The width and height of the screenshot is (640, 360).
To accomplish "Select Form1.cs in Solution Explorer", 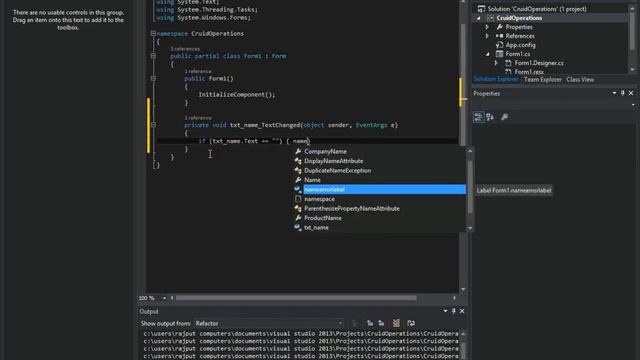I will 518,54.
